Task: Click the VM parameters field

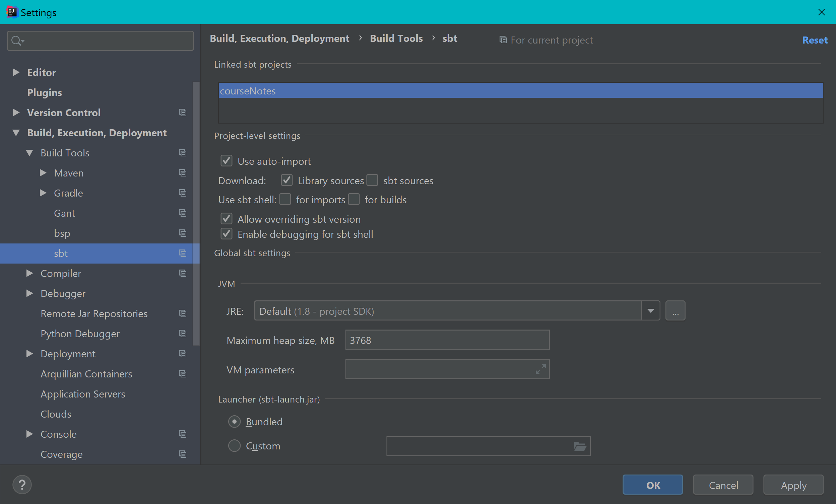Action: click(447, 369)
